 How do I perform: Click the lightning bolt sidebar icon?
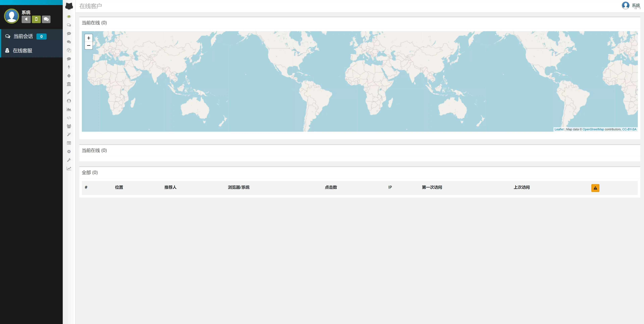click(69, 67)
